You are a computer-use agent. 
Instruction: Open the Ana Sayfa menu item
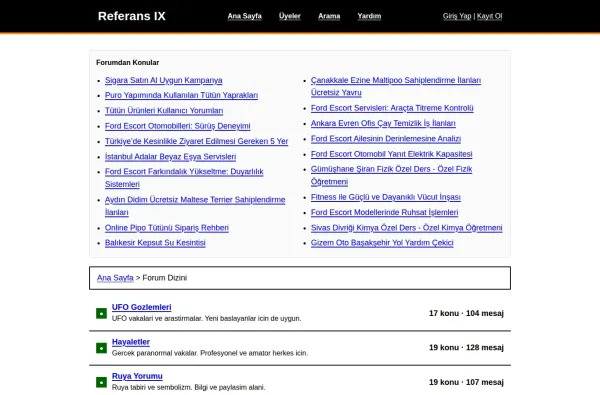click(245, 16)
